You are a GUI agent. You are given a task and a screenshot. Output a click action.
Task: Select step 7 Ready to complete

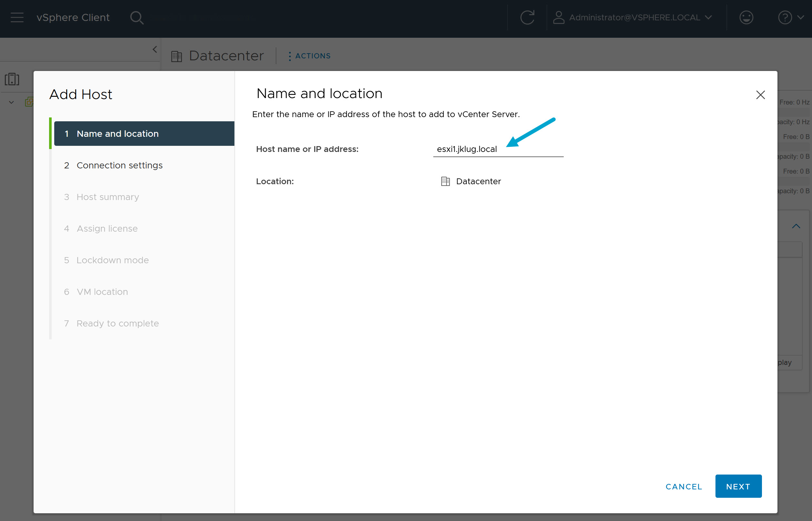click(x=118, y=323)
